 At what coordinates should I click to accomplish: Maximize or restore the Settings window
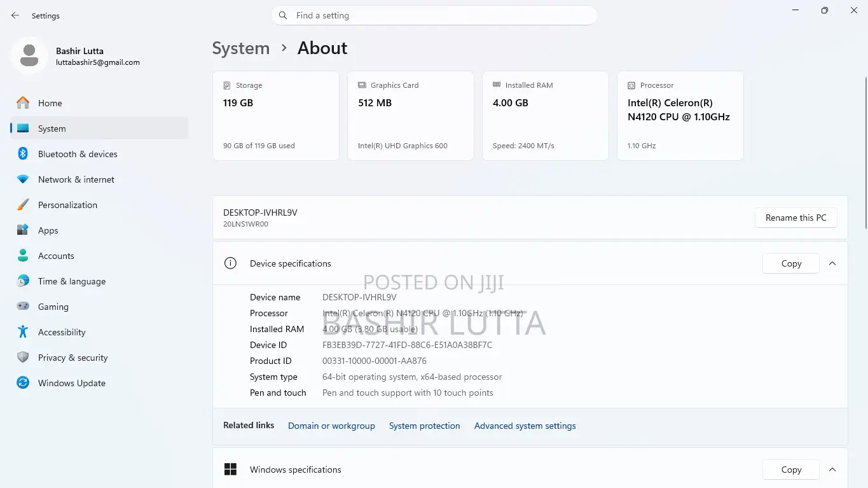tap(825, 10)
